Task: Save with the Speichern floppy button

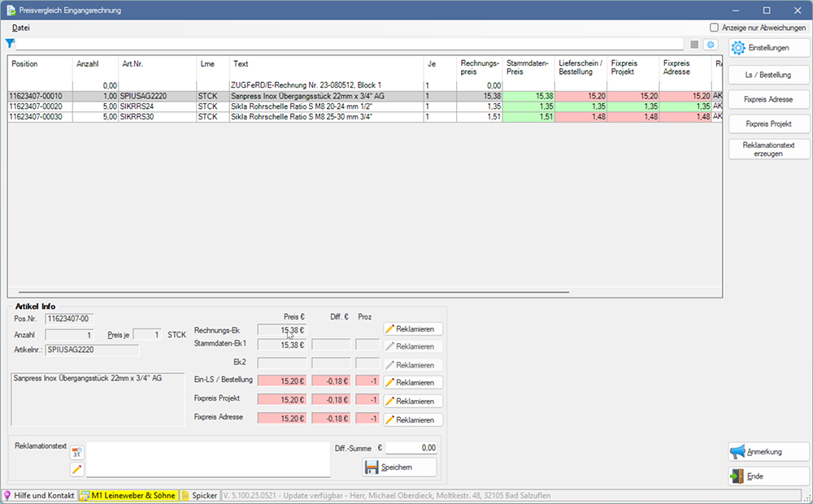Action: pyautogui.click(x=399, y=467)
